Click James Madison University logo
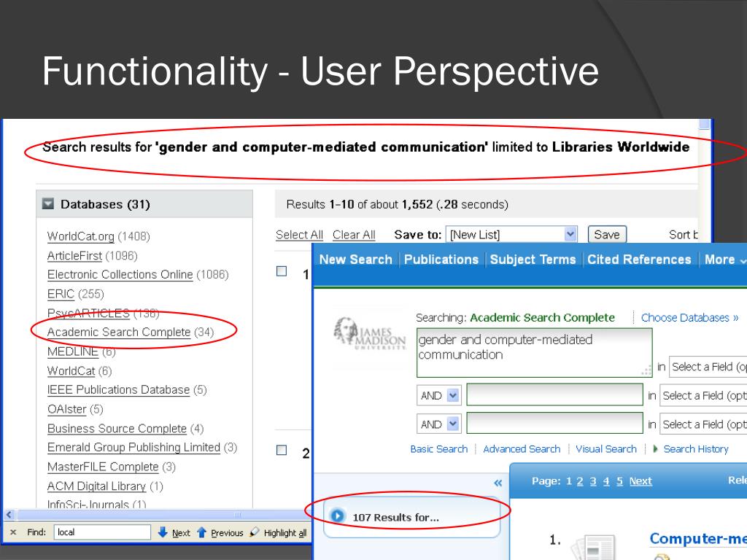This screenshot has height=560, width=747. coord(369,332)
